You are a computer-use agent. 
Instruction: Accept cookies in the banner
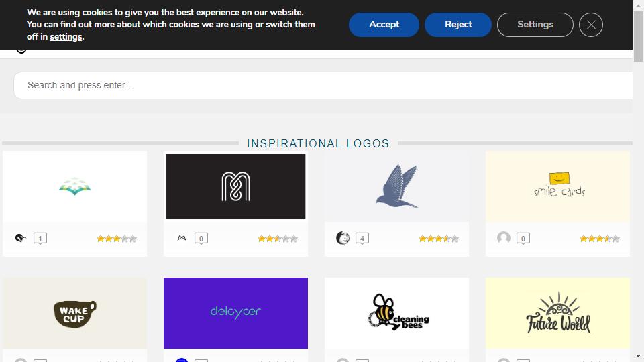pyautogui.click(x=384, y=25)
